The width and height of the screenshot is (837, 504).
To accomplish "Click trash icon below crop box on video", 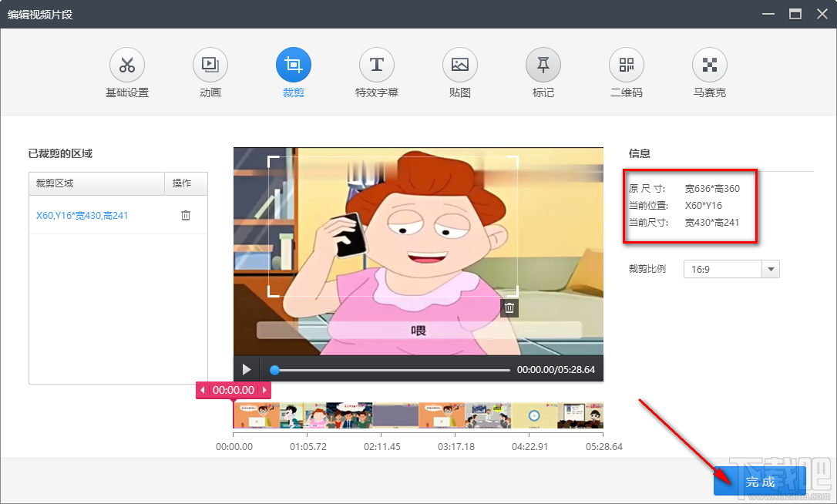I will tap(509, 308).
